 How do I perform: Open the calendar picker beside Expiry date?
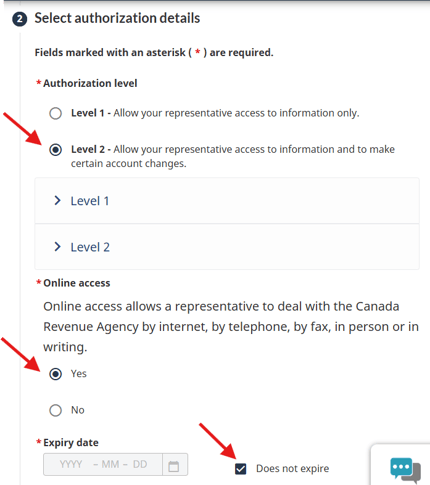[174, 465]
